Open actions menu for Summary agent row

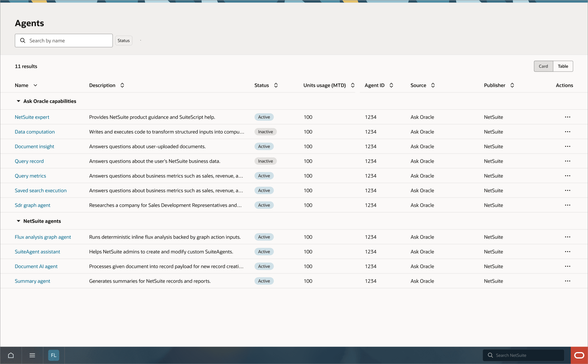[567, 281]
